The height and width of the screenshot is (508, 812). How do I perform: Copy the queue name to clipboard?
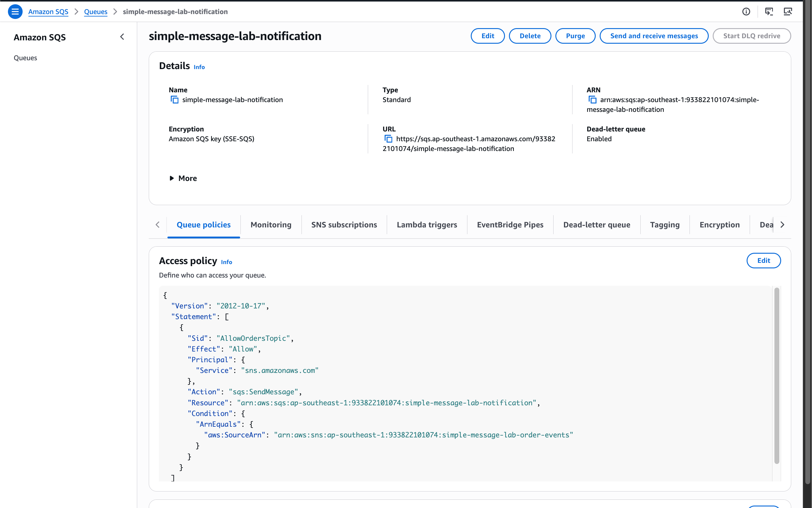pos(175,100)
